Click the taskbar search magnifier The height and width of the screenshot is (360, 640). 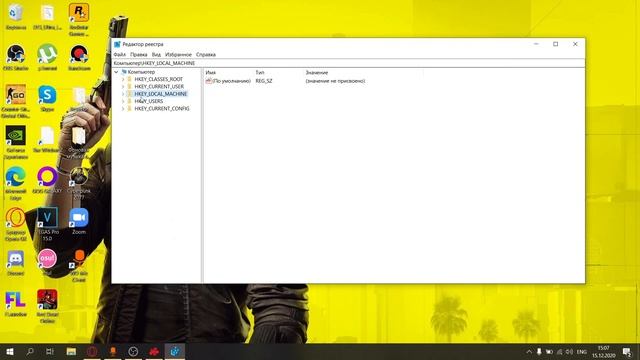(30, 351)
